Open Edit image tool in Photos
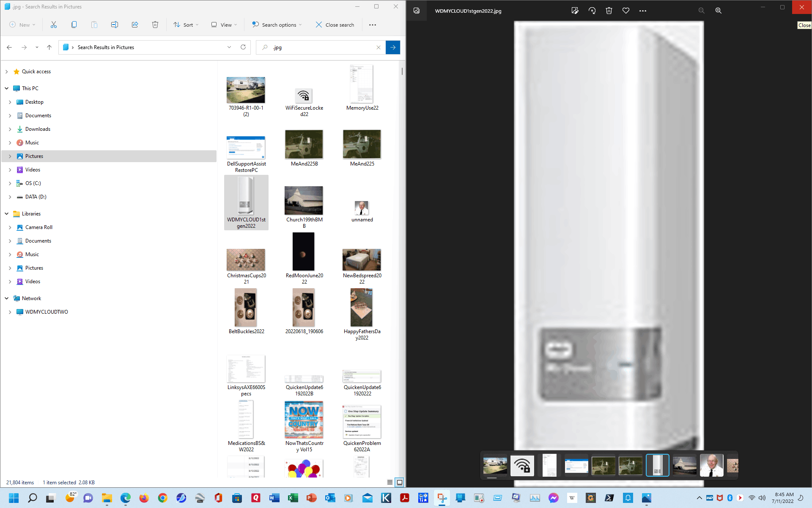This screenshot has height=508, width=812. pos(575,11)
